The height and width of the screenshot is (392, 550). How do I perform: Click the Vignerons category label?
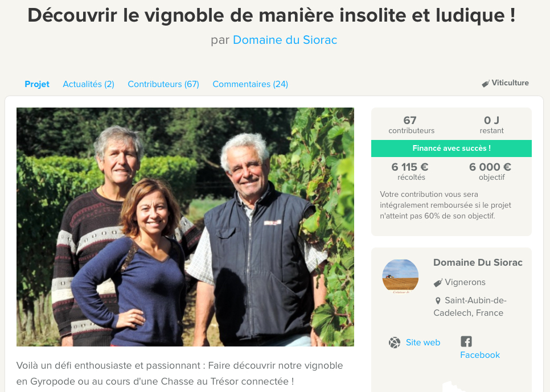tap(465, 282)
